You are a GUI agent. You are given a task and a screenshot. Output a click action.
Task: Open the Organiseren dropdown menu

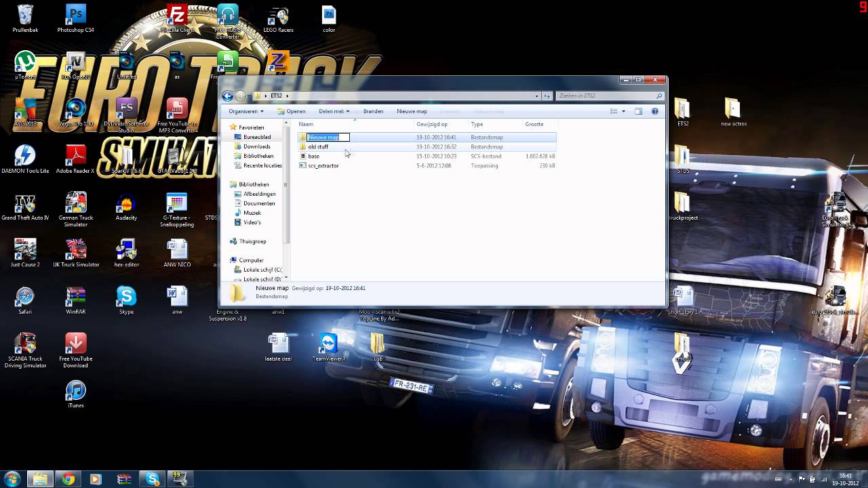(x=246, y=111)
